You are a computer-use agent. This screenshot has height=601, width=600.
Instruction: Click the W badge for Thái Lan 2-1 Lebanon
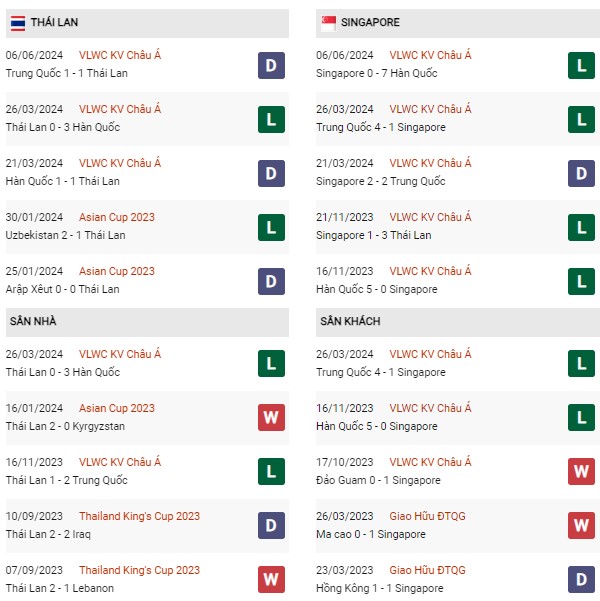point(271,580)
